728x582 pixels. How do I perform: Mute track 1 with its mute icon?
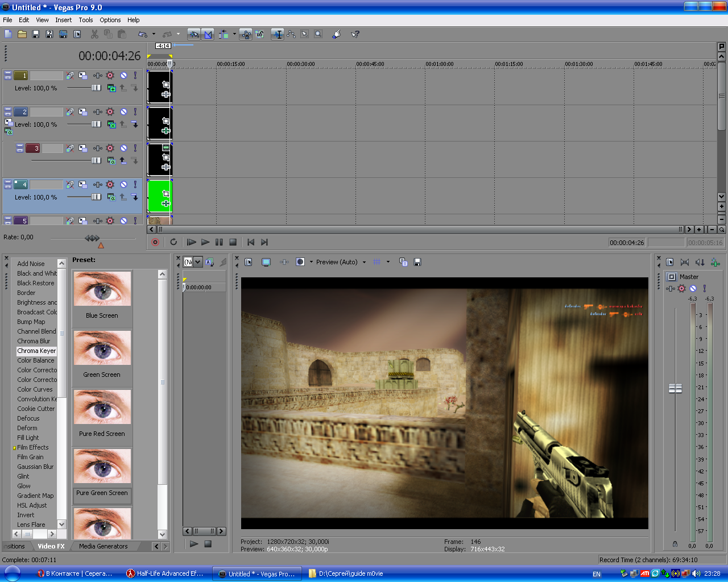(x=123, y=76)
